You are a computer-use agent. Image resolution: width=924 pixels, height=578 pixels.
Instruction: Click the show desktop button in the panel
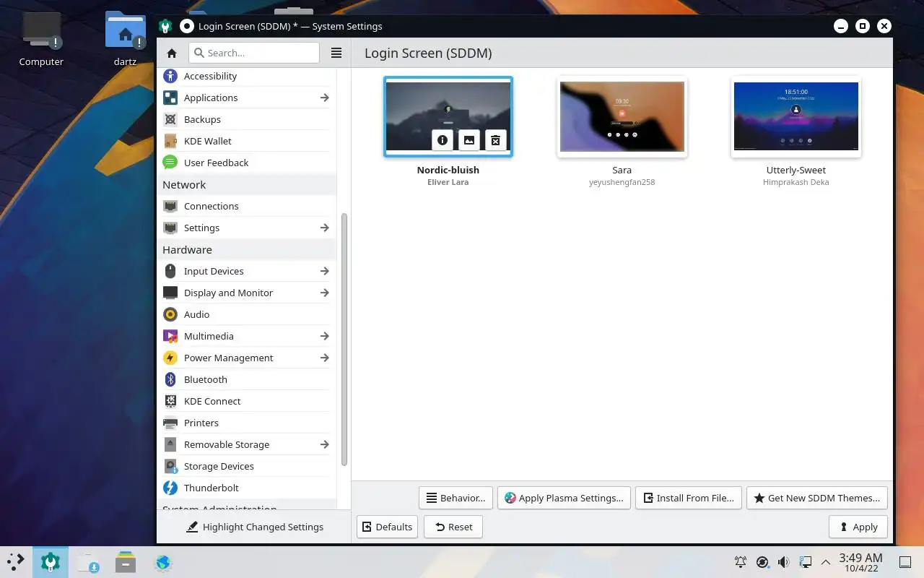pyautogui.click(x=905, y=562)
